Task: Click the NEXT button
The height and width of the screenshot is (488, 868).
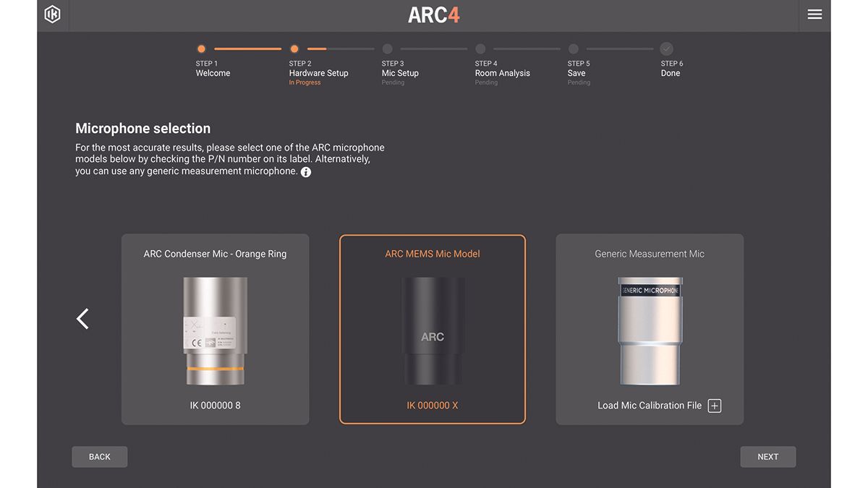Action: 768,457
